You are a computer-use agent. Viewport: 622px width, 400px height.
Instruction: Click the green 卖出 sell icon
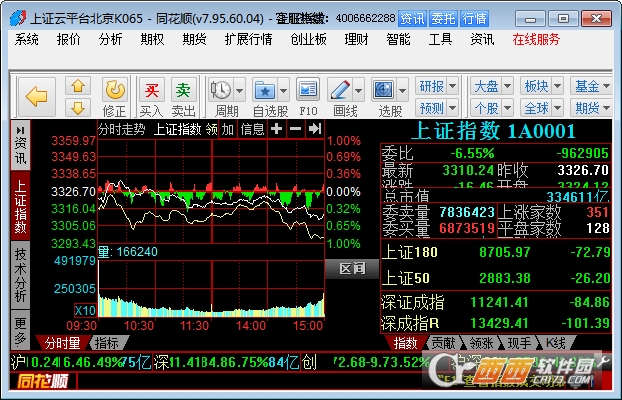point(183,90)
